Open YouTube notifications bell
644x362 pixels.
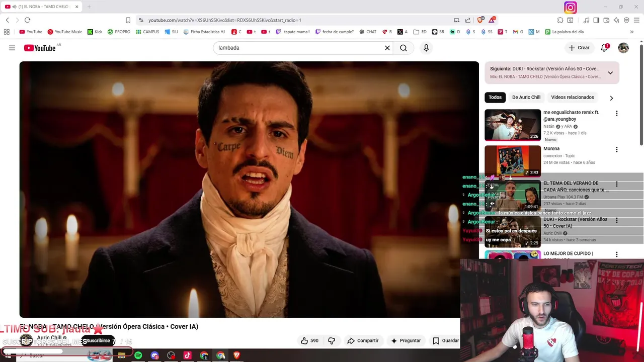pyautogui.click(x=604, y=48)
